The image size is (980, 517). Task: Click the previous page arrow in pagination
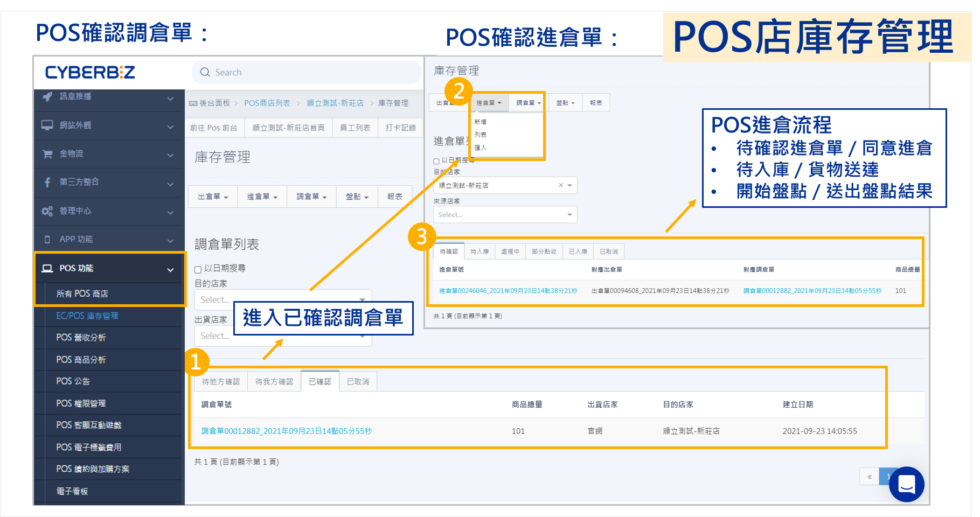point(870,477)
